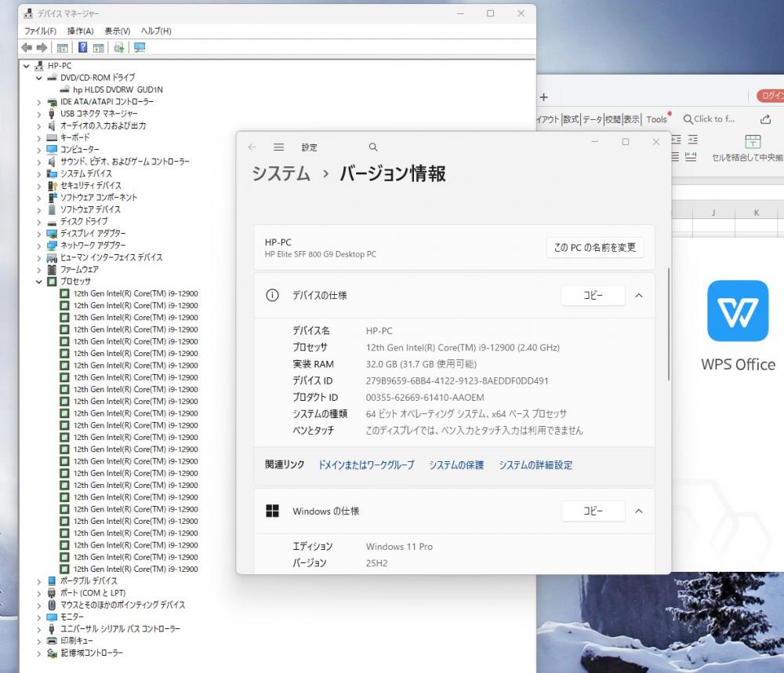This screenshot has height=673, width=784.
Task: Click the WPS Office logo icon
Action: (738, 311)
